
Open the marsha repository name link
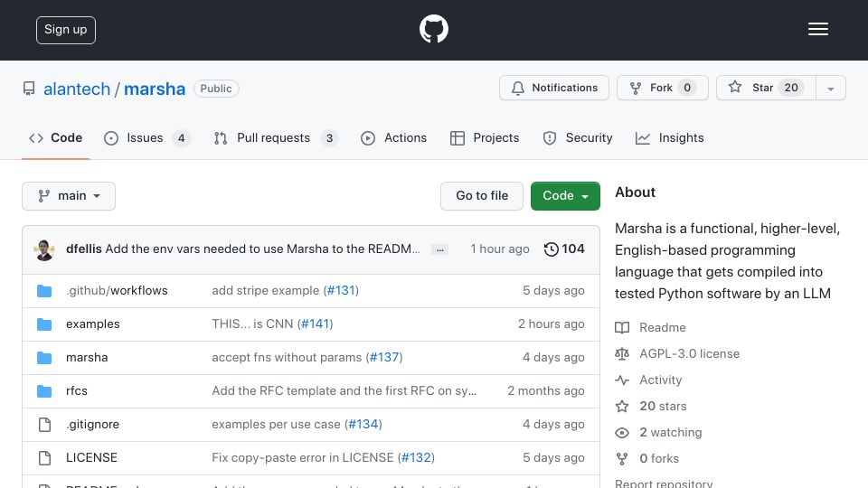click(155, 89)
